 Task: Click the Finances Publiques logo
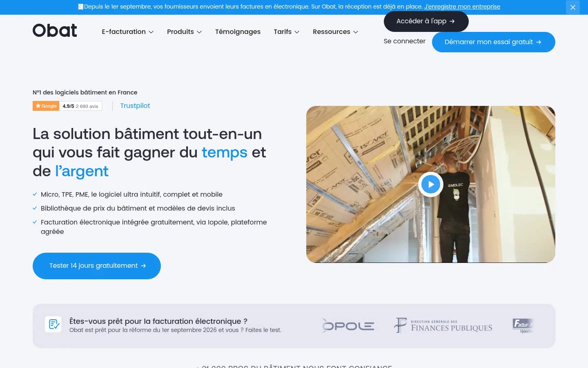click(x=443, y=325)
